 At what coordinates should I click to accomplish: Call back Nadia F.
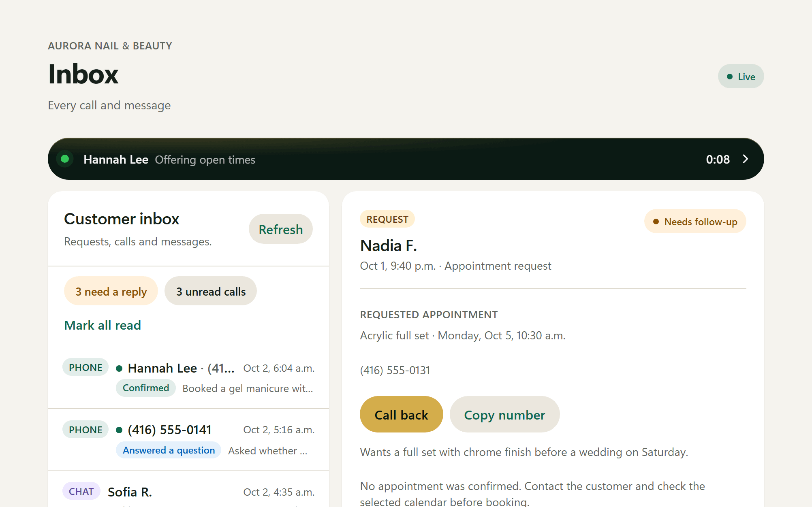[401, 415]
